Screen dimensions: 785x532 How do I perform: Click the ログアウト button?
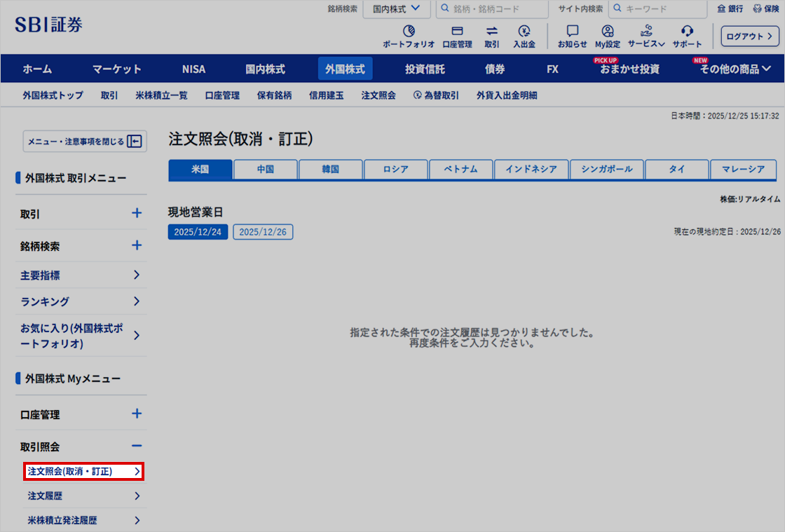[x=749, y=36]
